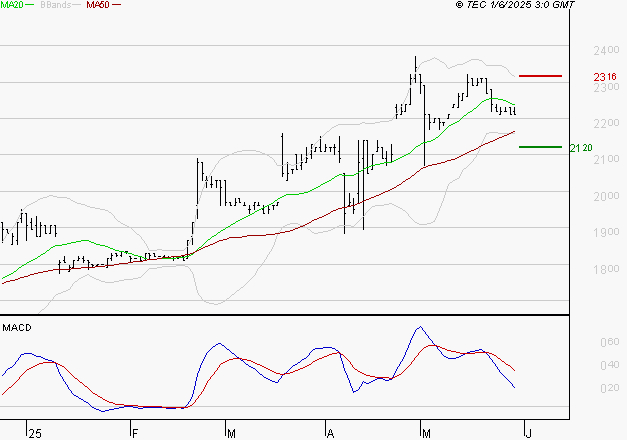Select the 2316 resistance price label
This screenshot has height=440, width=627.
pos(603,77)
